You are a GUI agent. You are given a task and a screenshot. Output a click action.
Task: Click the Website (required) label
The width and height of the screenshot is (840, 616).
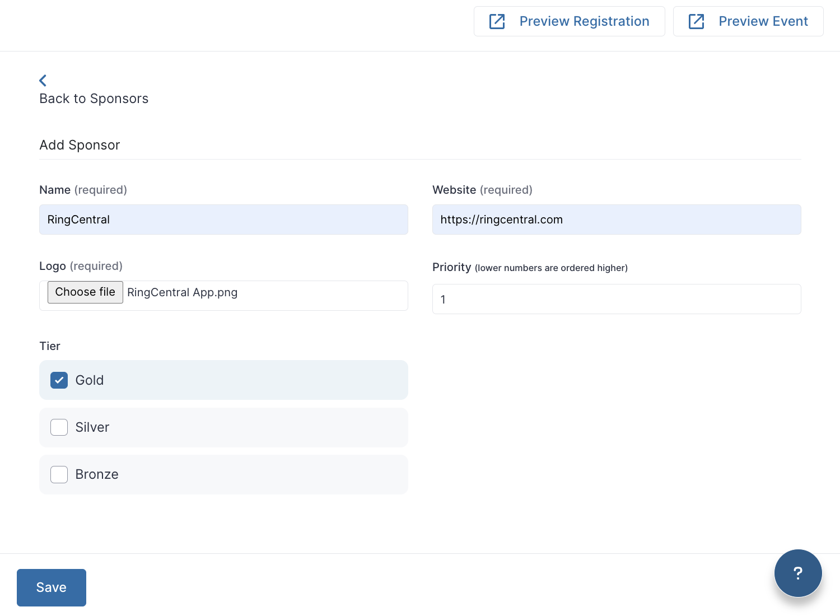point(482,190)
